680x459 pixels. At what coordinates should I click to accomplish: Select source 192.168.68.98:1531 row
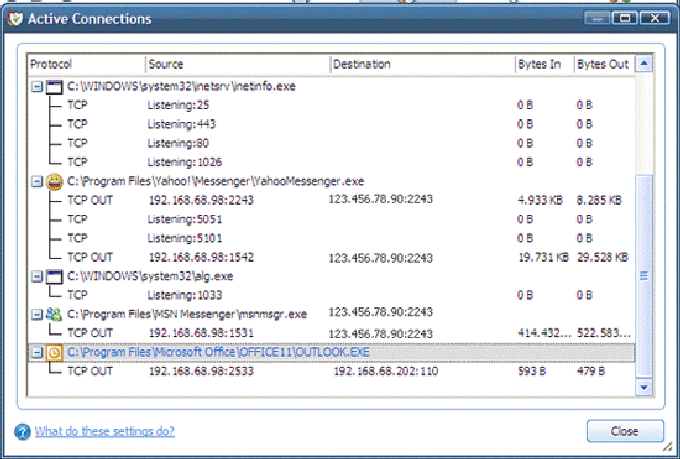[331, 333]
